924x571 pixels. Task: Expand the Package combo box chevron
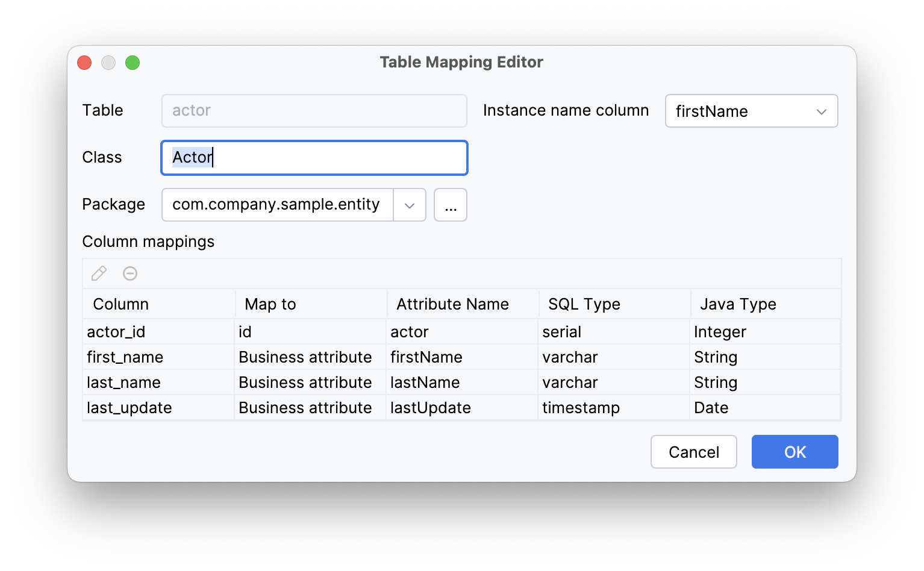click(x=410, y=205)
